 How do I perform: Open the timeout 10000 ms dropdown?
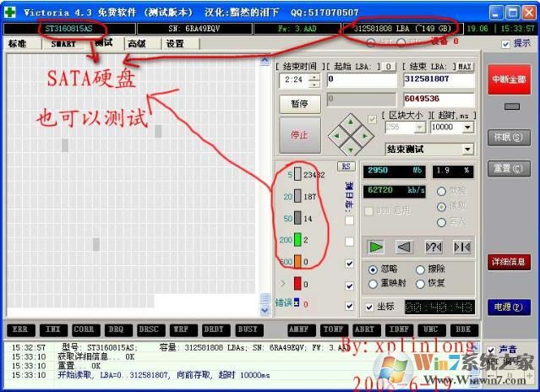[x=467, y=128]
